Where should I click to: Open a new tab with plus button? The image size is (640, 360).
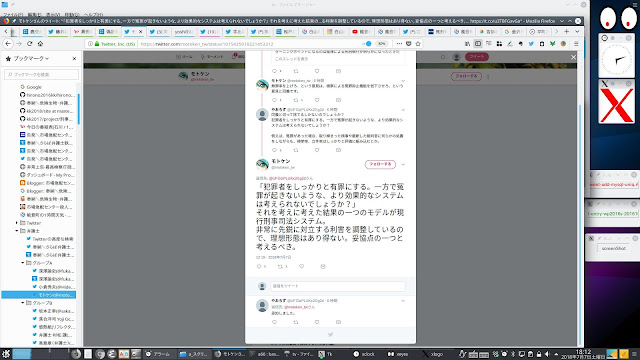pos(567,31)
